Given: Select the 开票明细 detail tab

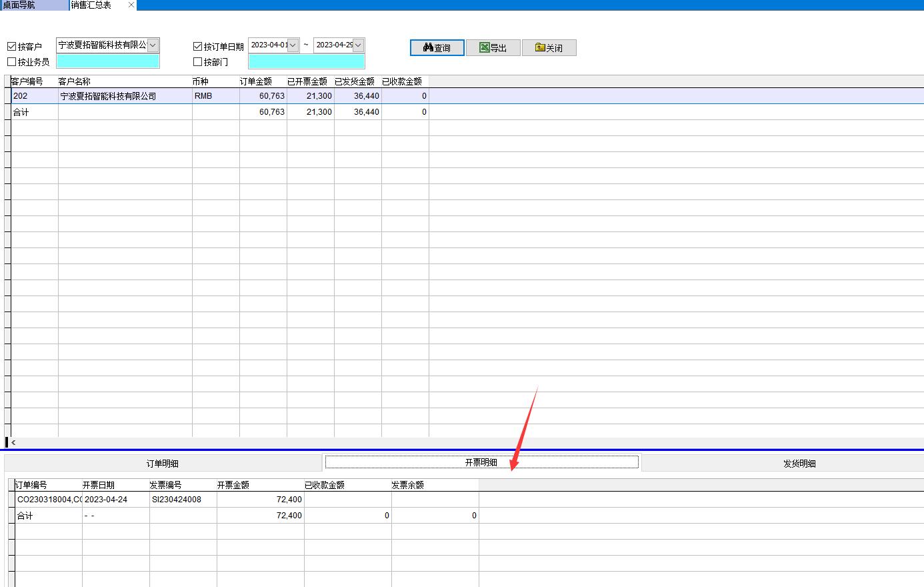Looking at the screenshot, I should pyautogui.click(x=481, y=462).
